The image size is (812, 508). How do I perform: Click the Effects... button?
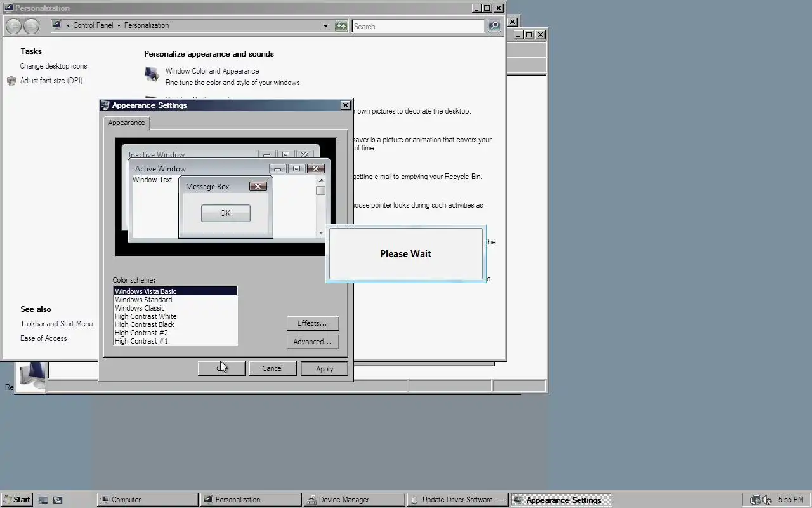coord(312,323)
